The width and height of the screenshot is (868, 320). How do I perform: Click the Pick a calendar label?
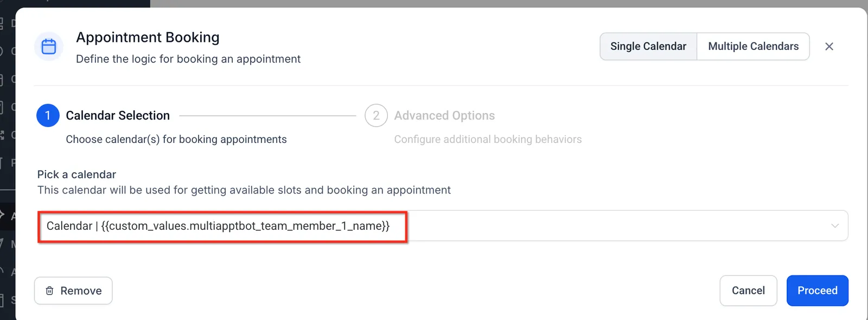[76, 174]
